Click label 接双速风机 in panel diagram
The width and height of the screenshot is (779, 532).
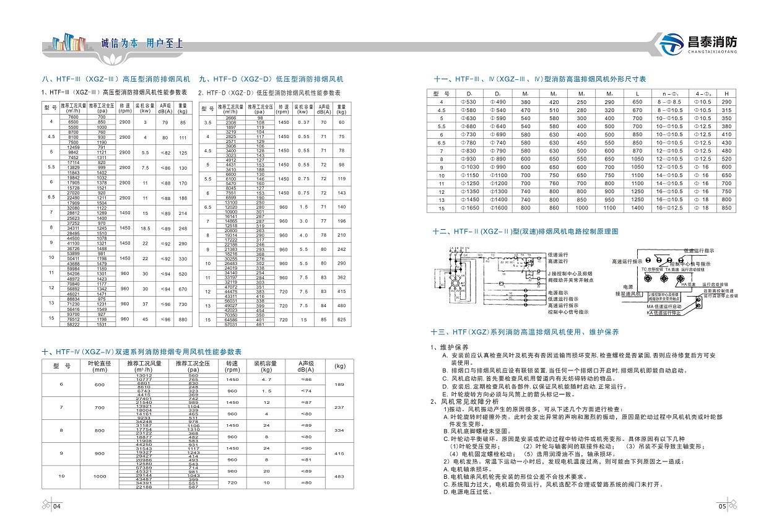(x=628, y=294)
